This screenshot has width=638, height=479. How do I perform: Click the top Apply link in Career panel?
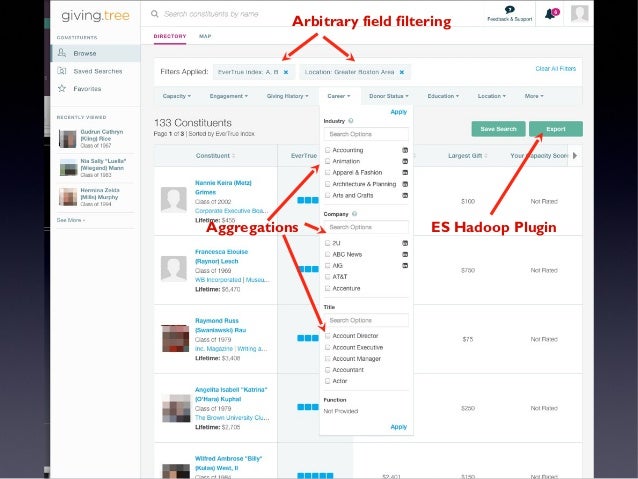pyautogui.click(x=398, y=112)
